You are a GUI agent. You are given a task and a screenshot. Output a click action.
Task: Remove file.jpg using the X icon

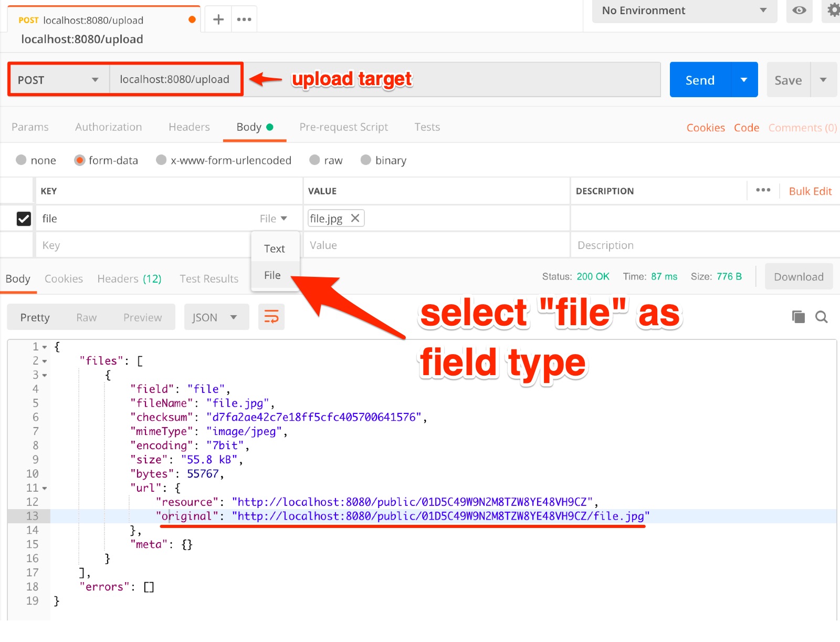tap(355, 218)
